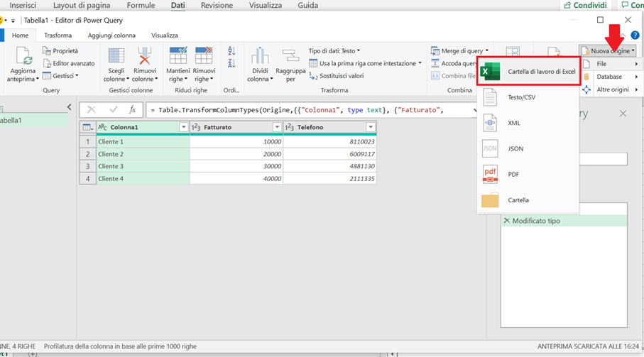
Task: Choose Testo/CSV source
Action: pyautogui.click(x=528, y=97)
